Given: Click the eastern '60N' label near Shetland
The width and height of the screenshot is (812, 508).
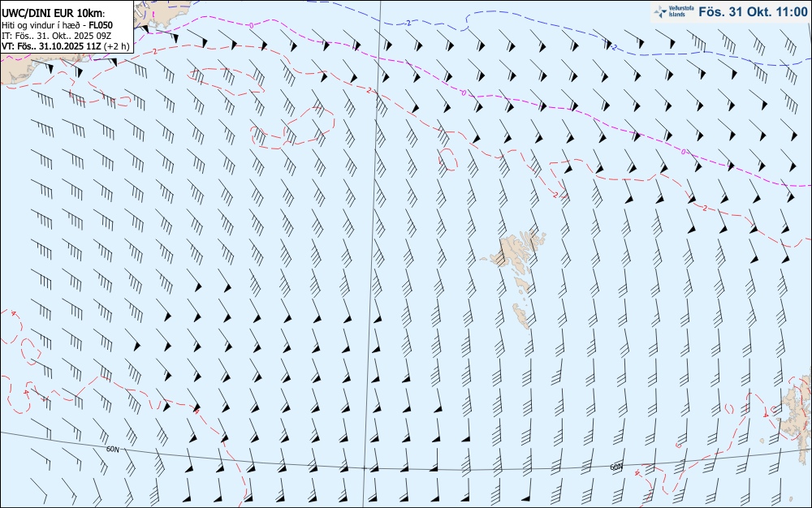Looking at the screenshot, I should [616, 467].
